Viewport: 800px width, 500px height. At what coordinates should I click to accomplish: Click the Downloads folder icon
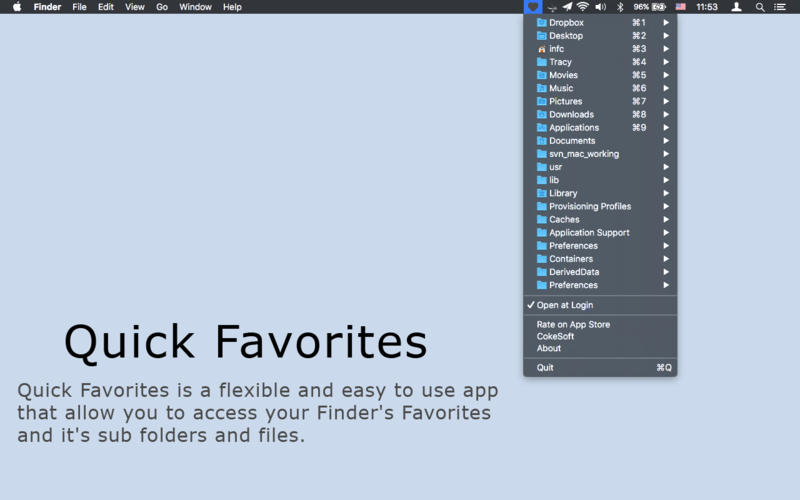tap(542, 115)
